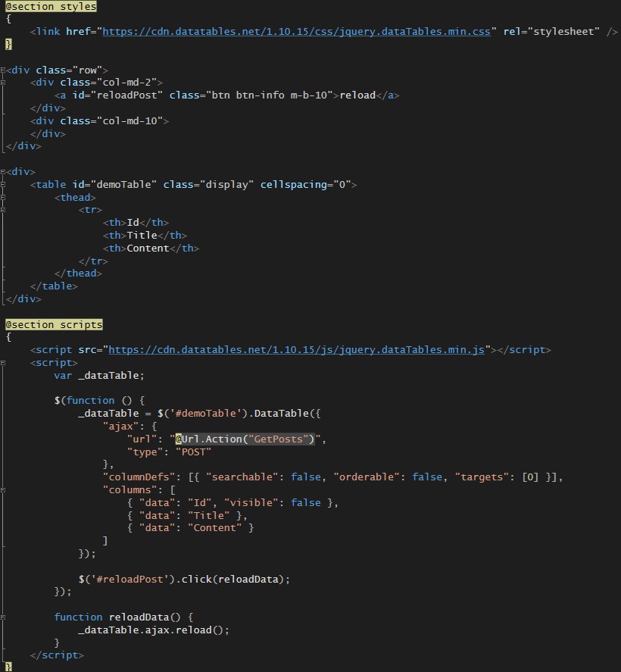
Task: Collapse the col-md-2 div fold region
Action: pos(3,83)
